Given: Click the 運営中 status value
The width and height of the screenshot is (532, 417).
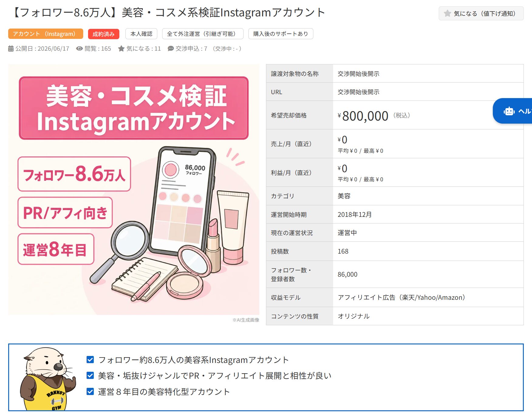Looking at the screenshot, I should click(347, 233).
